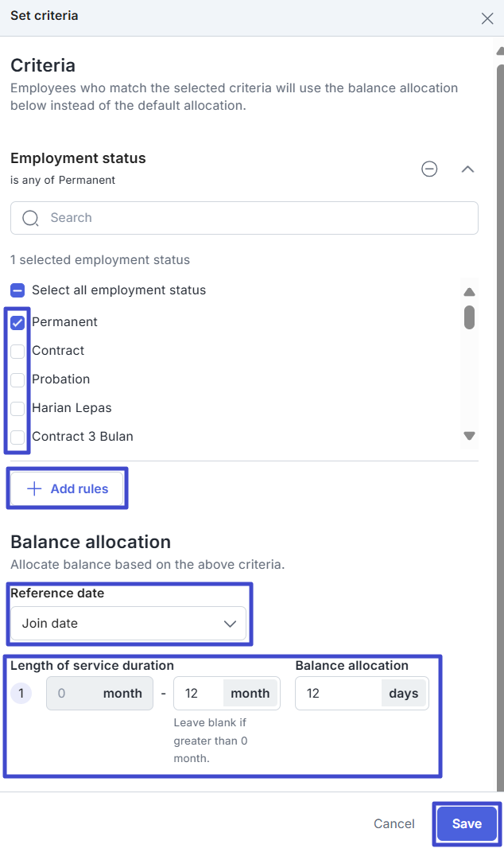Remove the Employment status criteria rule
The height and width of the screenshot is (848, 504).
coord(429,169)
